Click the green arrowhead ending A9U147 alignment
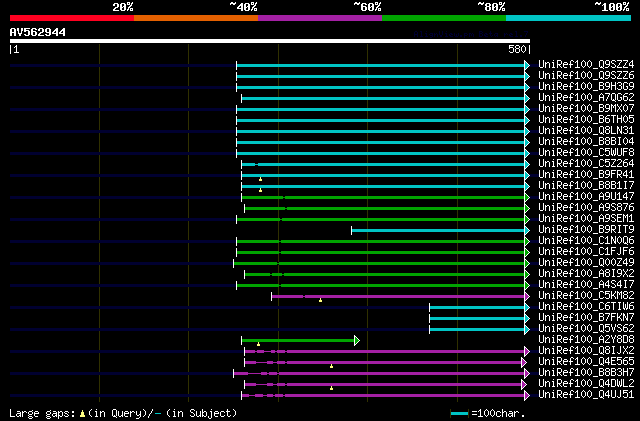The image size is (640, 421). [x=527, y=198]
